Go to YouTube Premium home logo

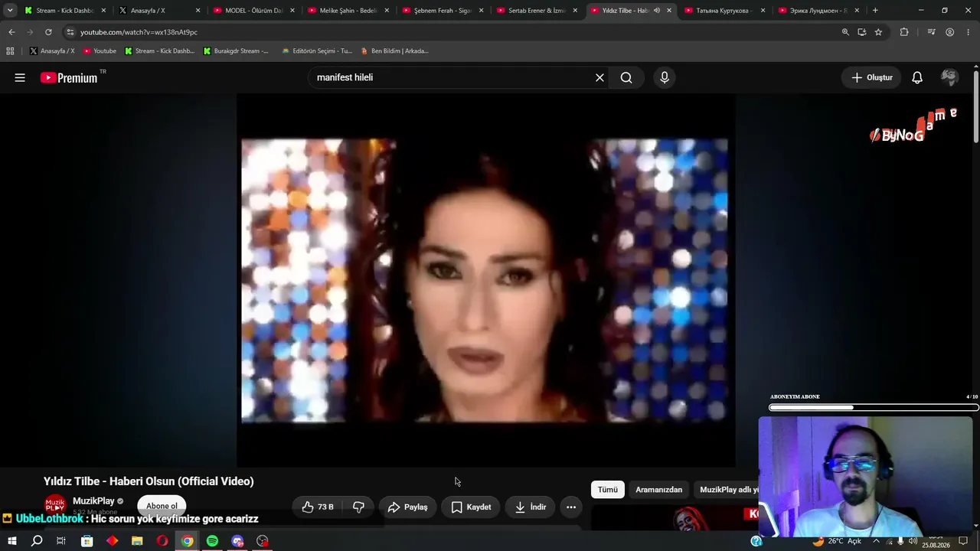coord(69,77)
